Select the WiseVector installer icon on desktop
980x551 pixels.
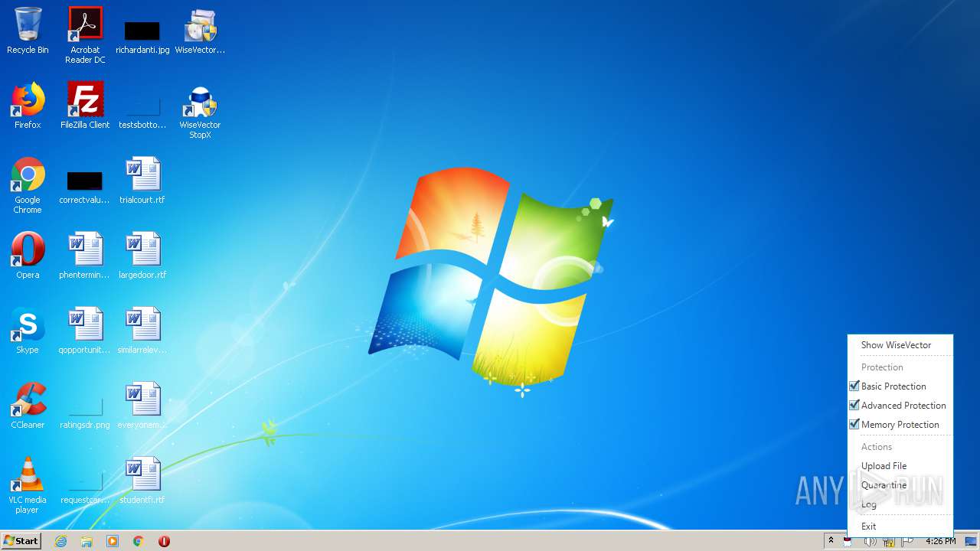[x=200, y=31]
